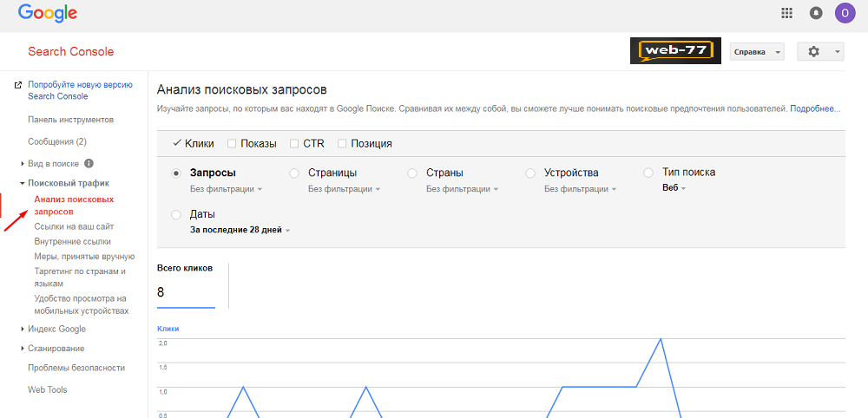Open Сообщения (2) in sidebar
868x418 pixels.
(x=57, y=141)
